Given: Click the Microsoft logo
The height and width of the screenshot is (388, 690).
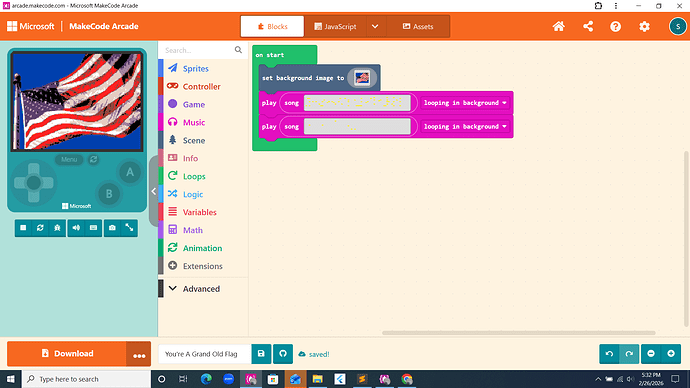Looking at the screenshot, I should pyautogui.click(x=30, y=26).
